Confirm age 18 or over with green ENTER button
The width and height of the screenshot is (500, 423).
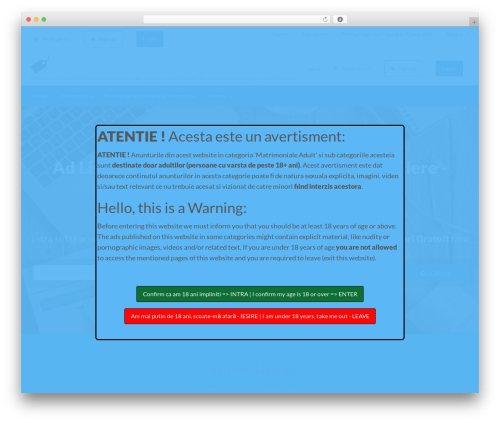click(x=250, y=294)
